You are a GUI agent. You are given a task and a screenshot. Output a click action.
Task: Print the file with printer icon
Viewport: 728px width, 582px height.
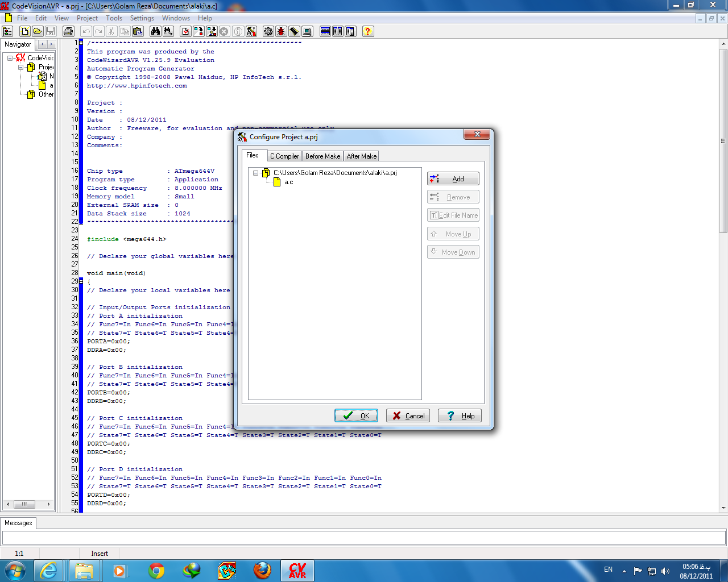[68, 31]
